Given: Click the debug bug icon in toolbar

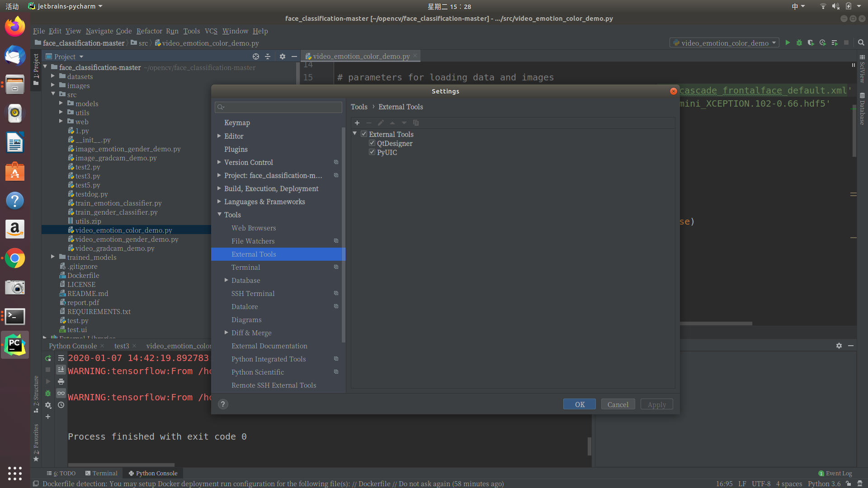Looking at the screenshot, I should (x=799, y=42).
